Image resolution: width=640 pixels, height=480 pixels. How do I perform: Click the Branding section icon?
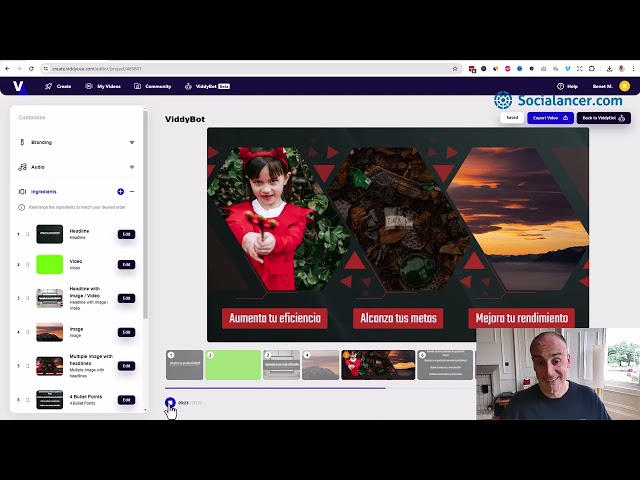[22, 142]
